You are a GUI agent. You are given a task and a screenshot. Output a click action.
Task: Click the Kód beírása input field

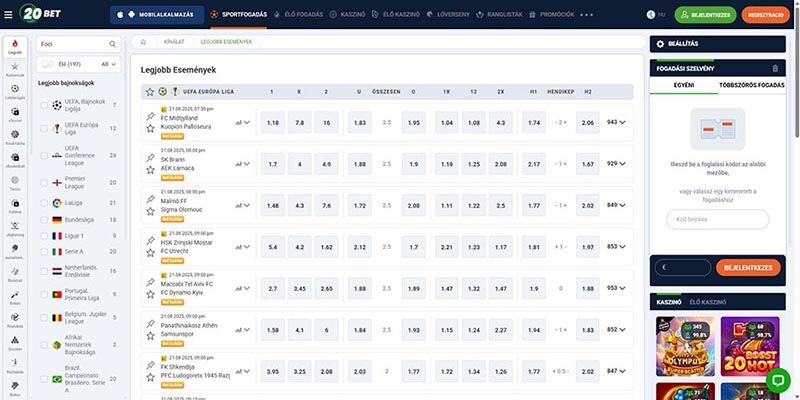tap(717, 219)
